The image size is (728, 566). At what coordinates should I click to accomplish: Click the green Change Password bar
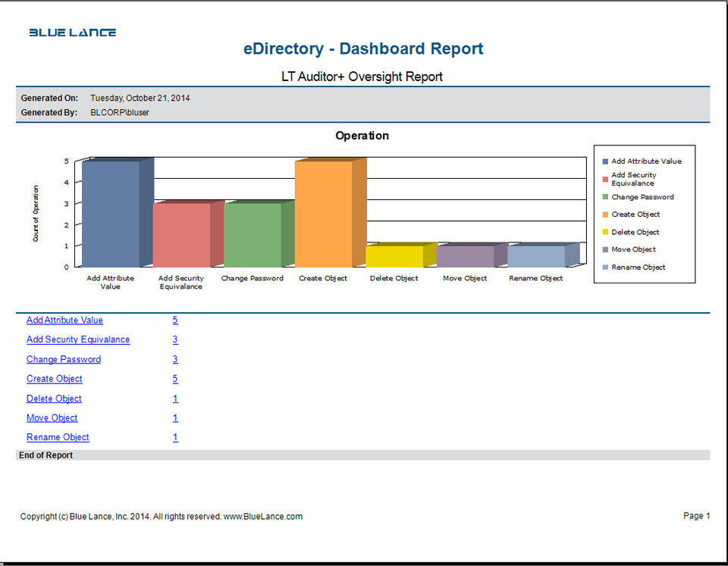coord(253,235)
